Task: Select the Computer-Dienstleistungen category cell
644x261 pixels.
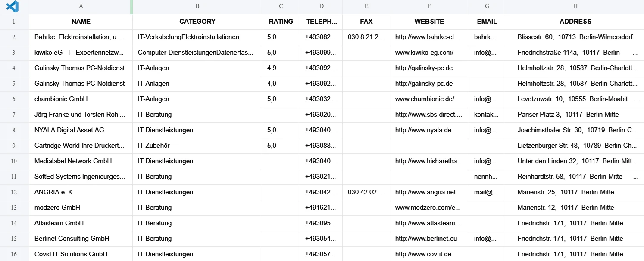Action: click(197, 53)
